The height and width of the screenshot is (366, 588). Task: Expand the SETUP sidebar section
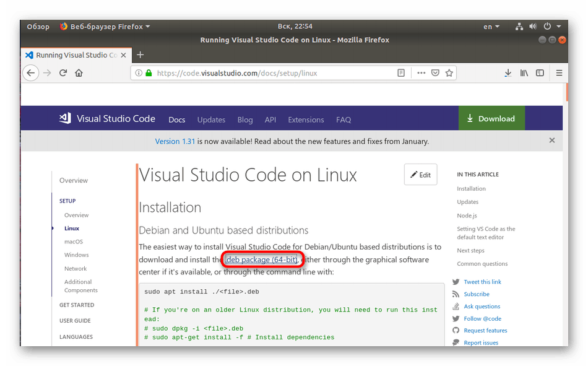67,201
